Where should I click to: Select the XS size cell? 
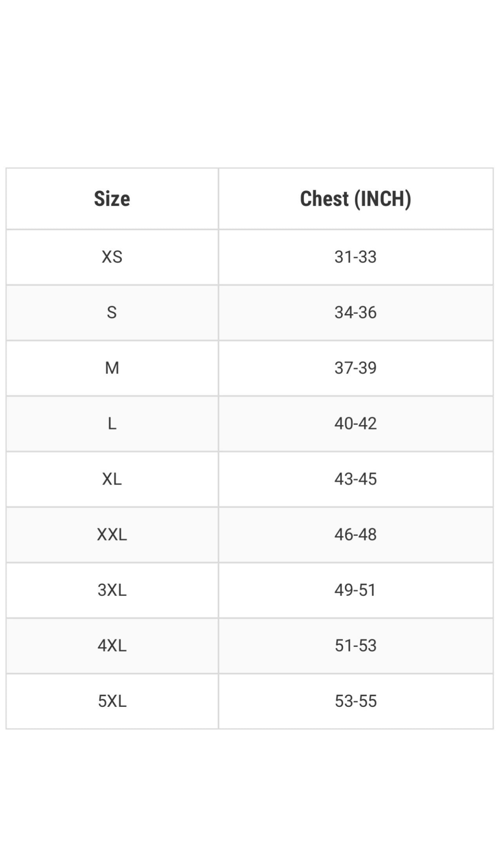tap(112, 257)
